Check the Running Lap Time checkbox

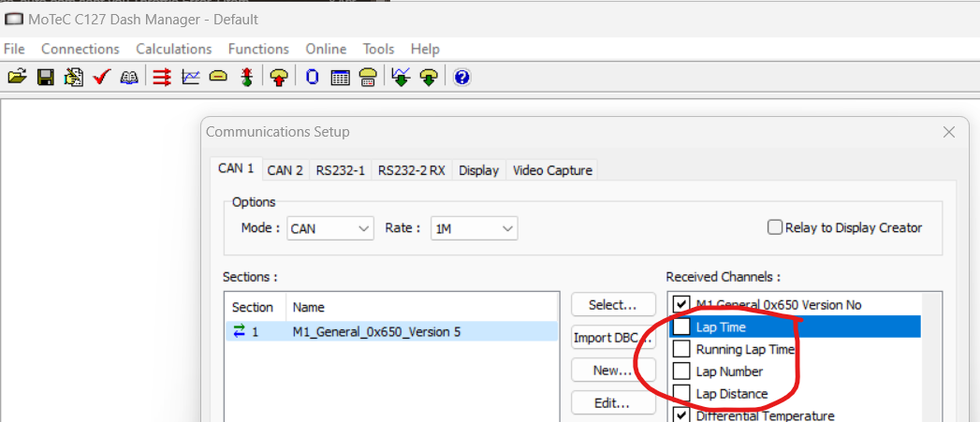(681, 349)
